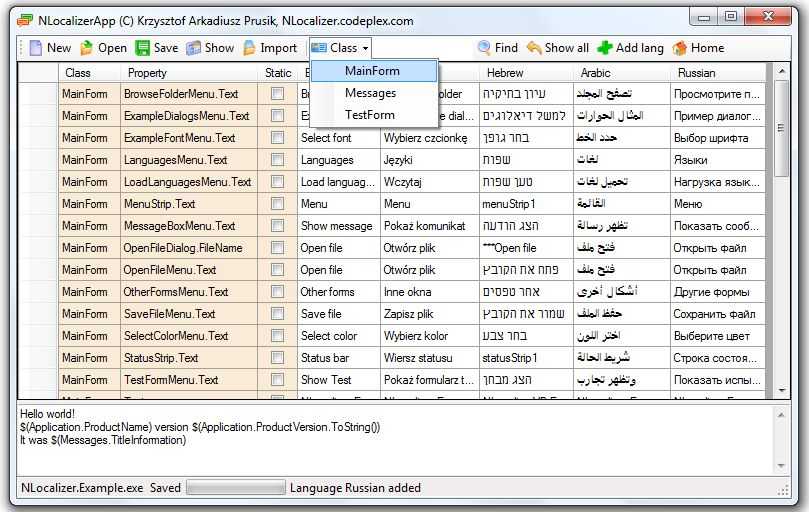Click the Arabic column header
Screen dimensions: 809x512
click(x=622, y=73)
